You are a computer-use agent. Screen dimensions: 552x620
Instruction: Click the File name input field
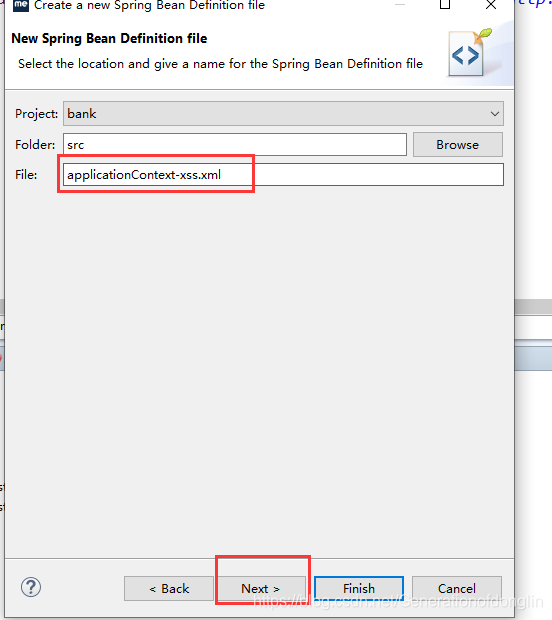[x=283, y=175]
